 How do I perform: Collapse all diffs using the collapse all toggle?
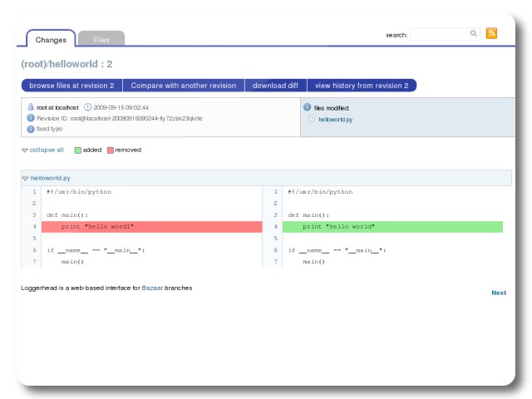point(42,150)
